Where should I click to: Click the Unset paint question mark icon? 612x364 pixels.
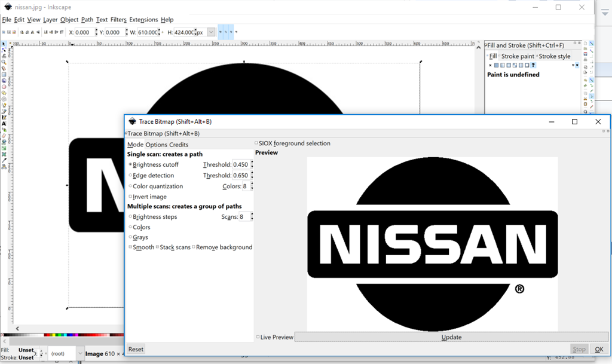[x=533, y=65]
